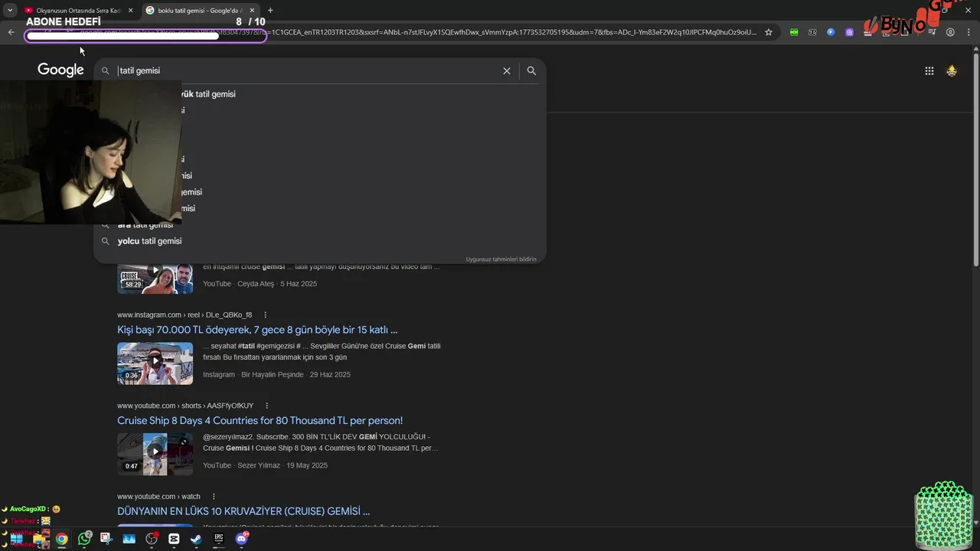The width and height of the screenshot is (980, 551).
Task: Open Chrome three-dot menu
Action: (969, 32)
